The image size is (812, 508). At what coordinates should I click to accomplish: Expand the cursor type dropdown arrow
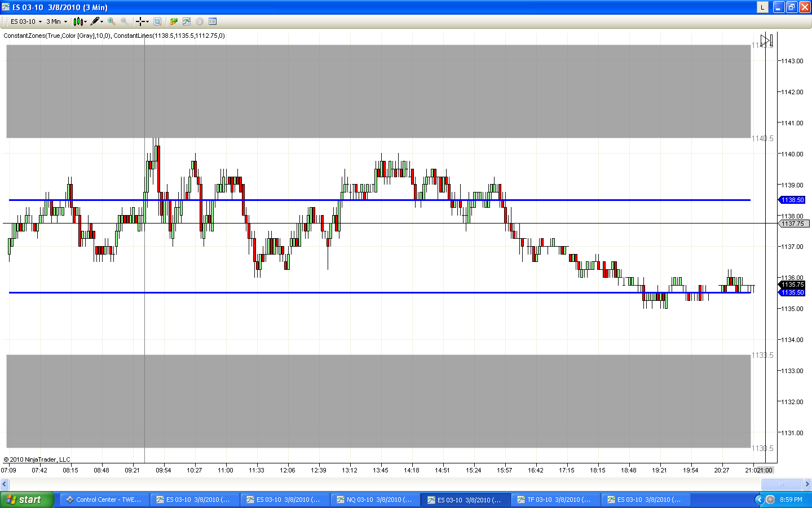click(x=147, y=21)
